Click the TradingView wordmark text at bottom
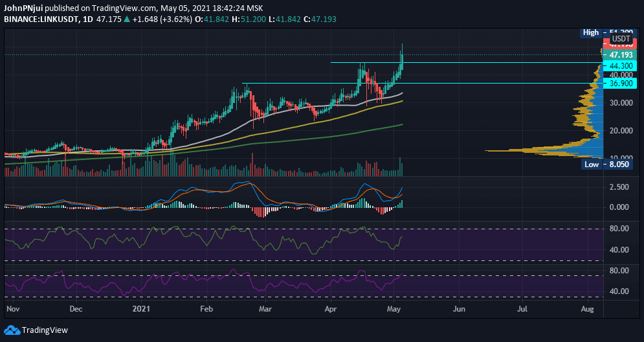The width and height of the screenshot is (644, 342). click(45, 330)
